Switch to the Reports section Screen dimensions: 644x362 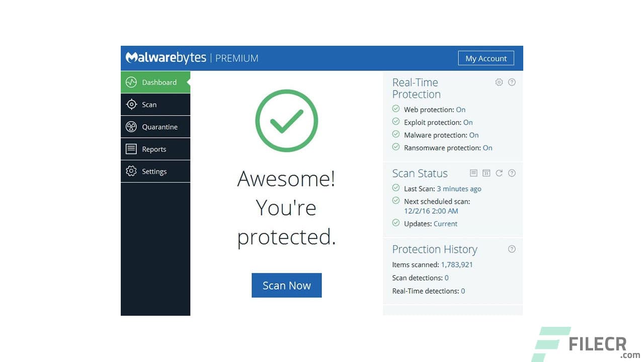(153, 149)
